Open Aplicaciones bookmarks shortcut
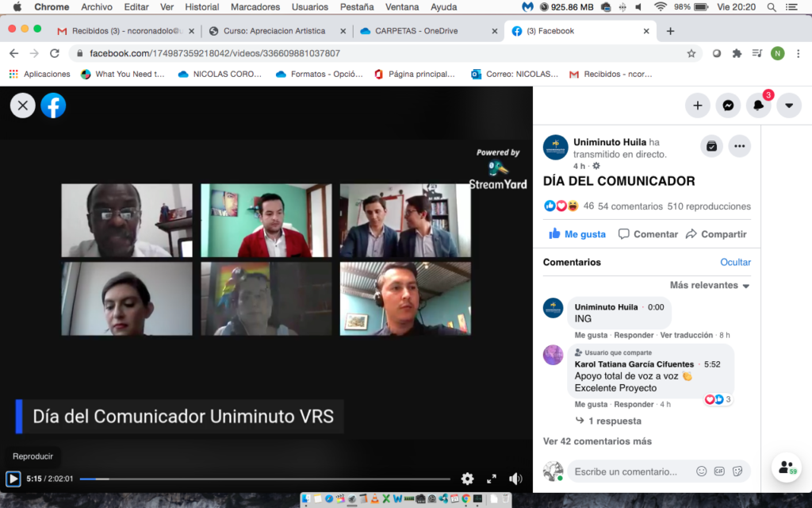Viewport: 812px width, 508px height. pos(40,74)
